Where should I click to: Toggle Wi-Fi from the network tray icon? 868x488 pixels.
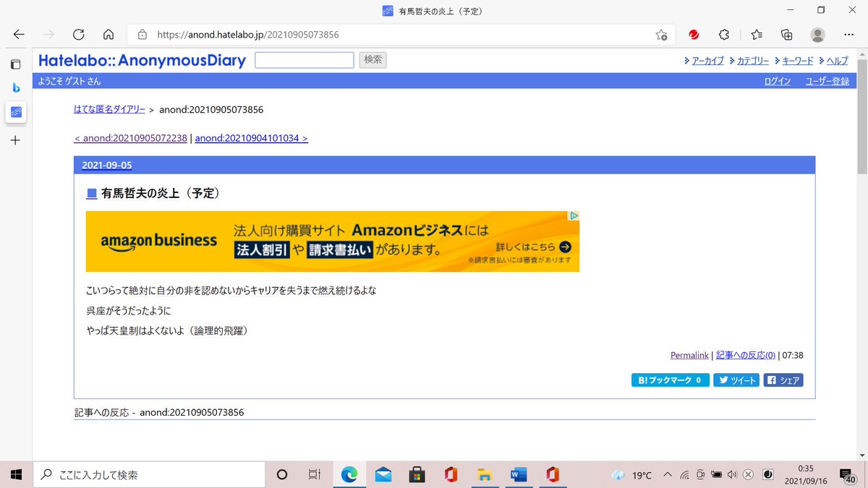pyautogui.click(x=684, y=475)
